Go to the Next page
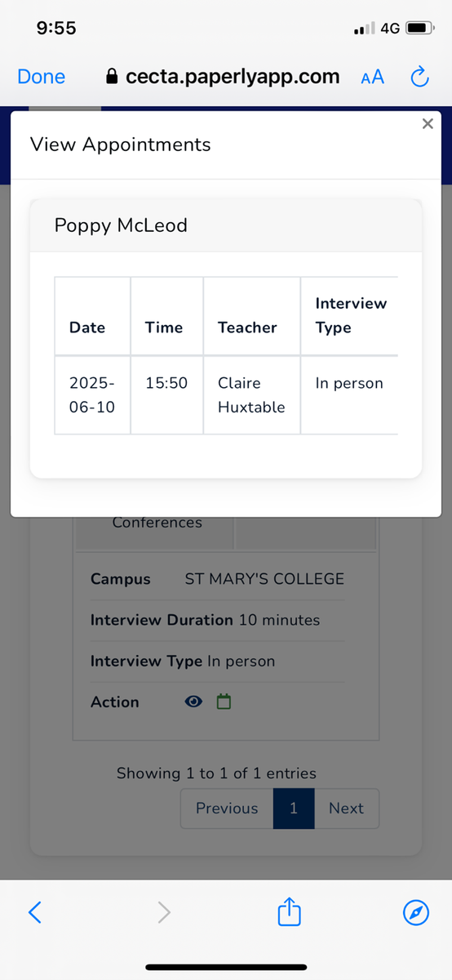Screen dimensions: 452x980 (x=346, y=808)
